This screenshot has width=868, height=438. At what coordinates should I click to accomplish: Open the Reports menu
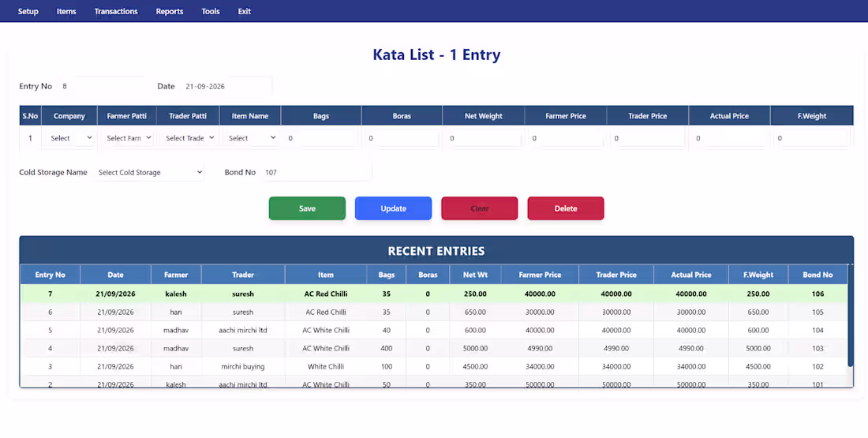[170, 11]
